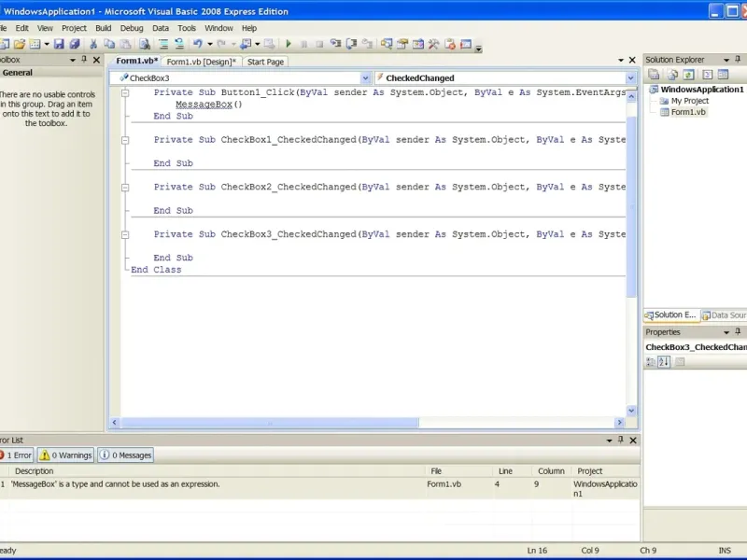Collapse the Button1_Click sub outline
The image size is (747, 560).
(127, 93)
